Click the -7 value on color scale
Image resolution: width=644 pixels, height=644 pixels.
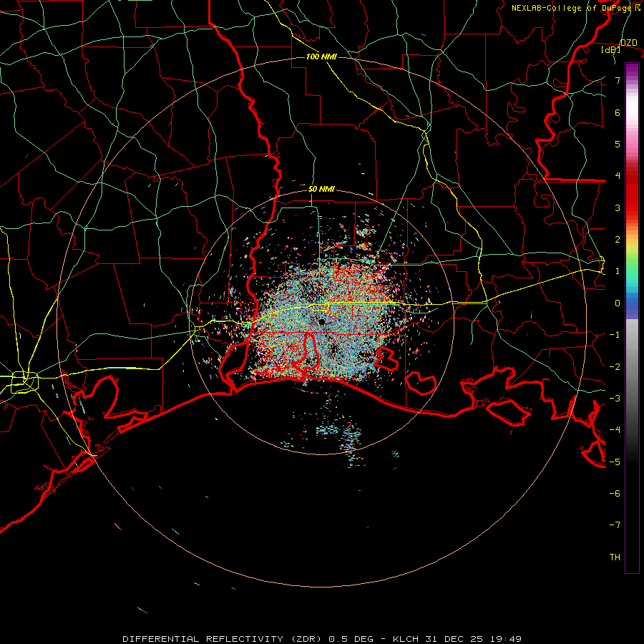(x=615, y=525)
